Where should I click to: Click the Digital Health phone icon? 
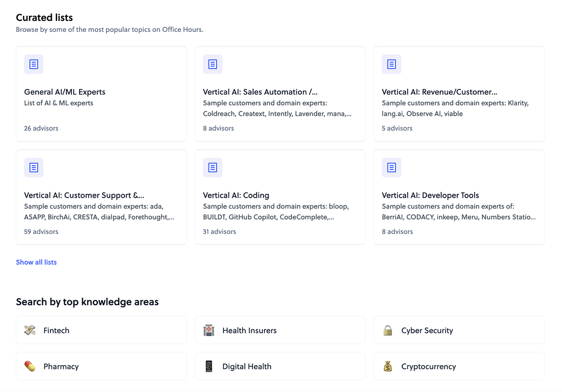pos(209,366)
